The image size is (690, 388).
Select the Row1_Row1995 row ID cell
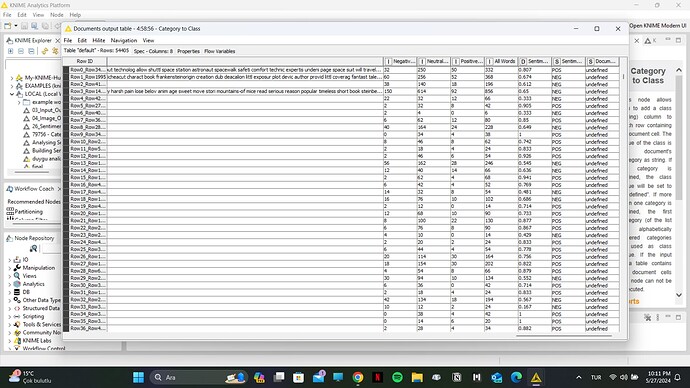click(x=88, y=77)
